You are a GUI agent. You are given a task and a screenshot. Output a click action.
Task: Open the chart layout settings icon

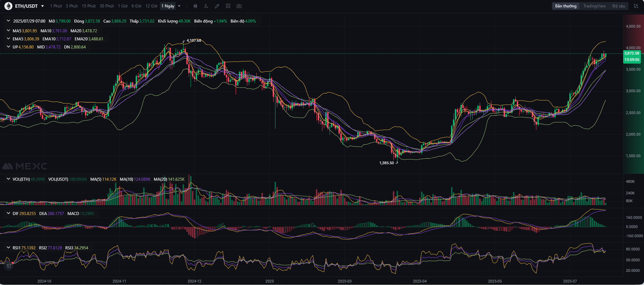point(228,6)
